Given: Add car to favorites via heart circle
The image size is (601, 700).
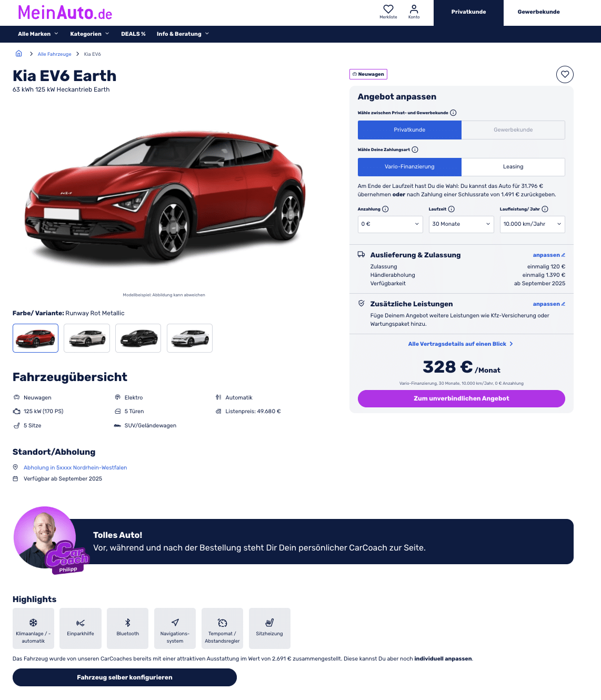Looking at the screenshot, I should [565, 74].
